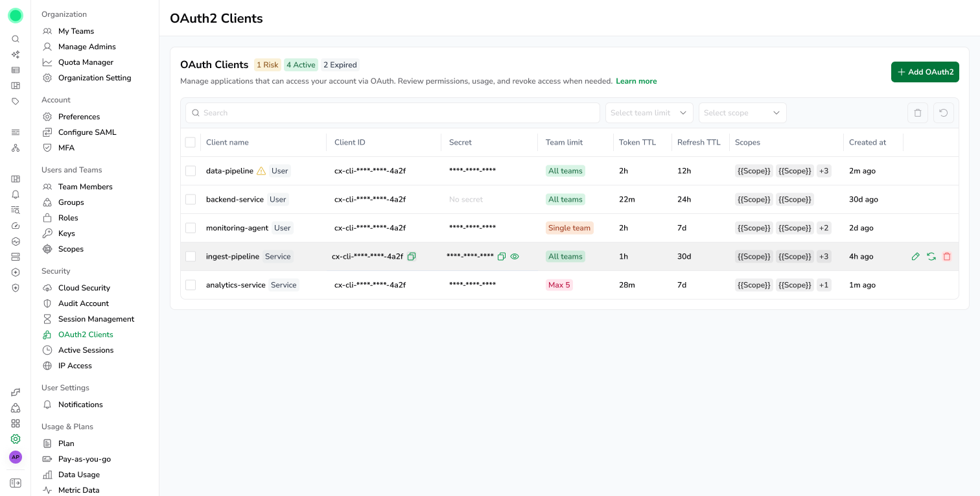
Task: Click the undo reset icon in the table toolbar
Action: click(944, 113)
